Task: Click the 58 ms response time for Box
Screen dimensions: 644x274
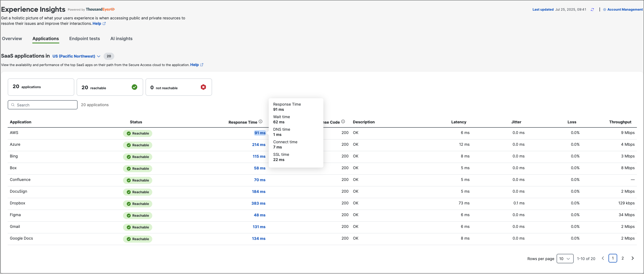Action: tap(260, 168)
